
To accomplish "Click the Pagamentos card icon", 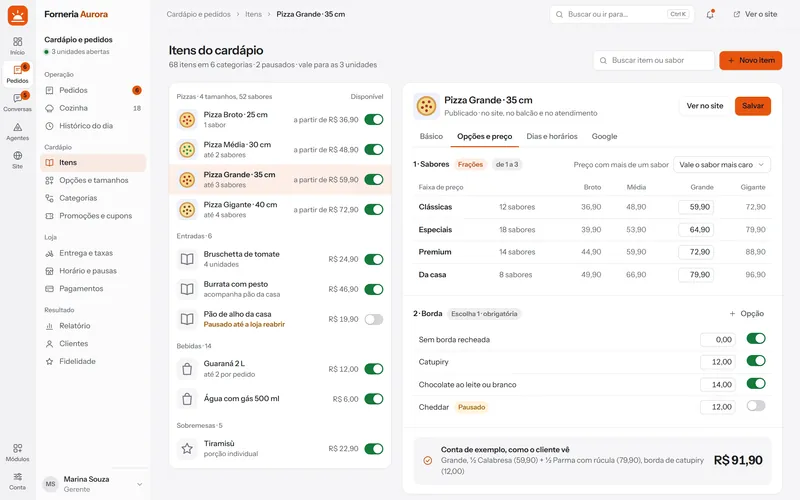I will tap(49, 289).
